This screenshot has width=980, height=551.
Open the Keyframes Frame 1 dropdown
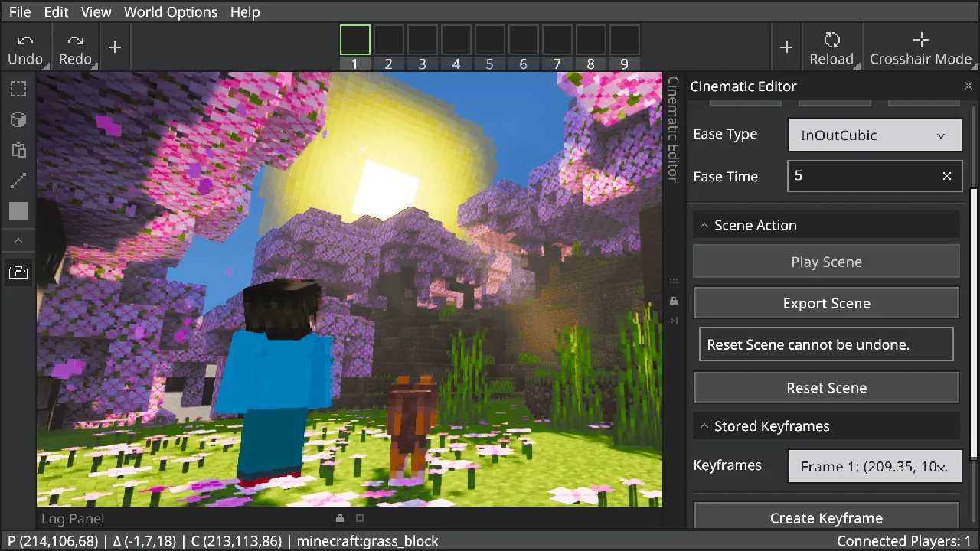pyautogui.click(x=874, y=466)
